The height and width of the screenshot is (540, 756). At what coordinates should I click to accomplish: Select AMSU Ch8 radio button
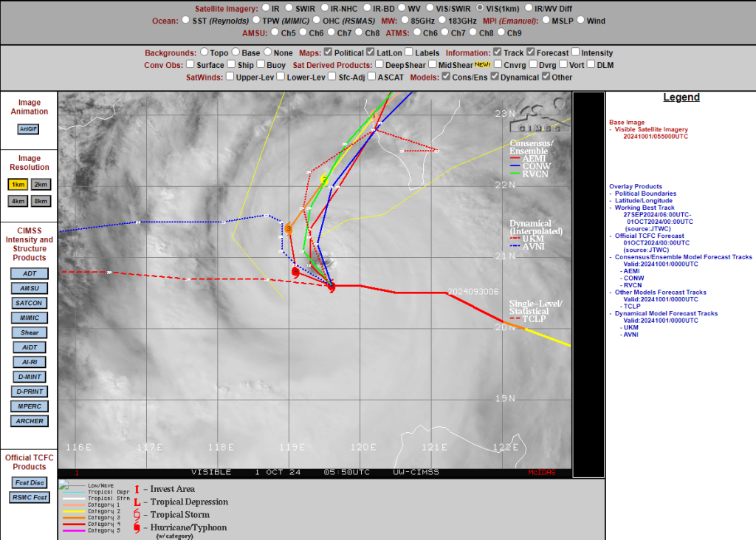[359, 32]
